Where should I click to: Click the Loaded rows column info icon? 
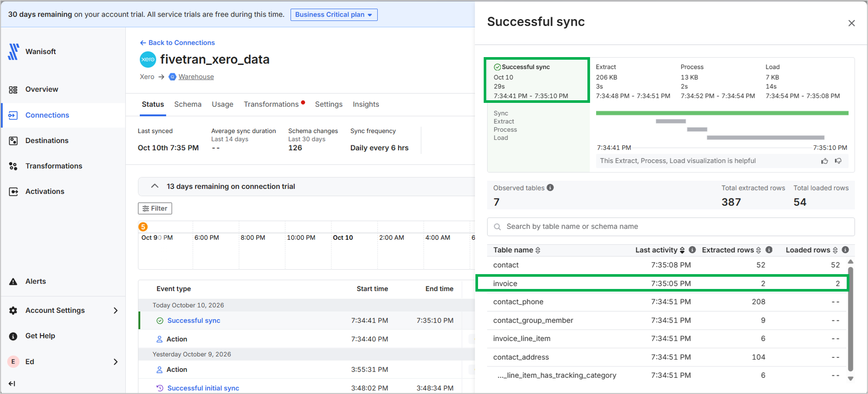pyautogui.click(x=845, y=250)
